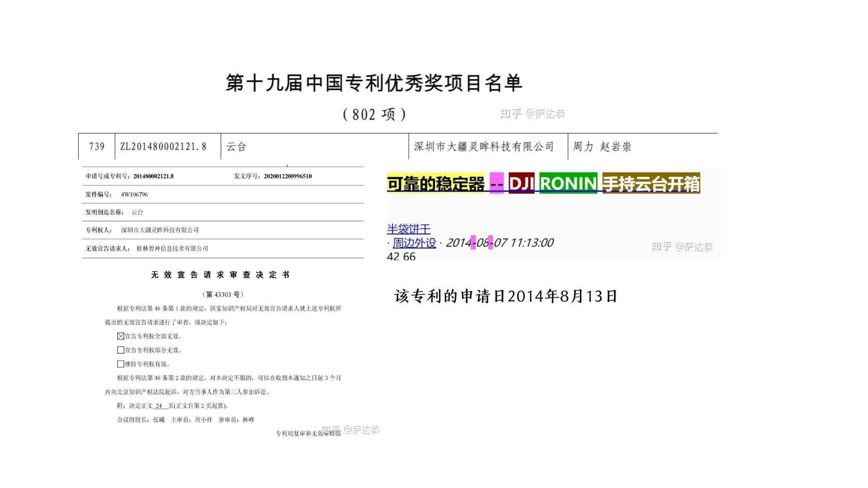The height and width of the screenshot is (488, 868).
Task: Tick the 宣告专利权部分无效 checkbox
Action: (x=120, y=350)
